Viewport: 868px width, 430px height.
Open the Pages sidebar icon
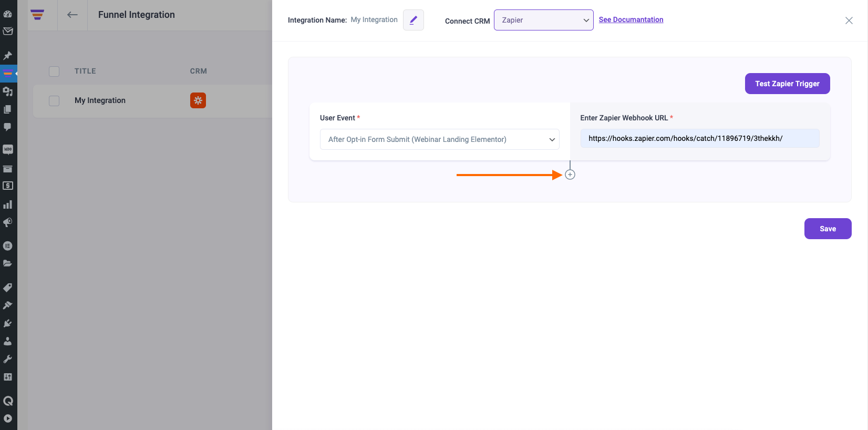click(8, 109)
